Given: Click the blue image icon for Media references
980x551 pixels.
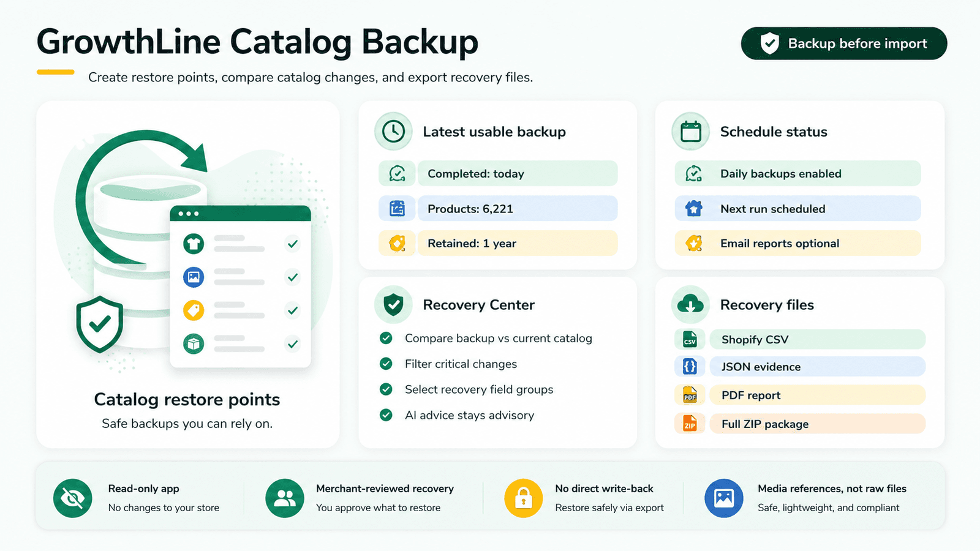Looking at the screenshot, I should pos(724,498).
